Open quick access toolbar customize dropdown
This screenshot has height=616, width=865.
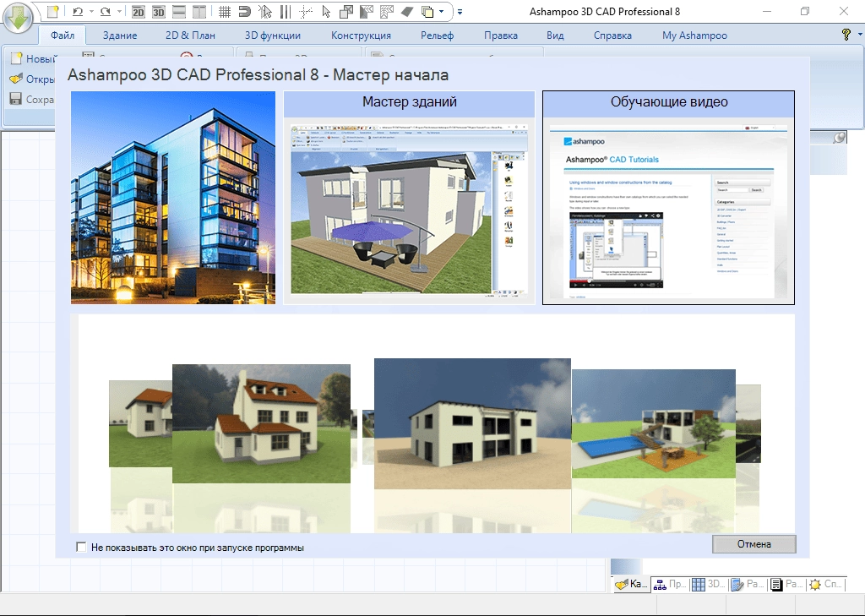pyautogui.click(x=460, y=11)
